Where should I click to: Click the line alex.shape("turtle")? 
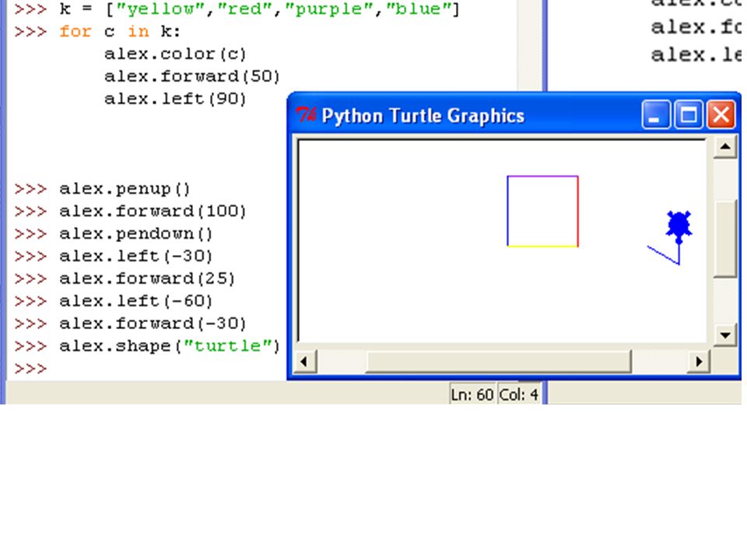[169, 346]
